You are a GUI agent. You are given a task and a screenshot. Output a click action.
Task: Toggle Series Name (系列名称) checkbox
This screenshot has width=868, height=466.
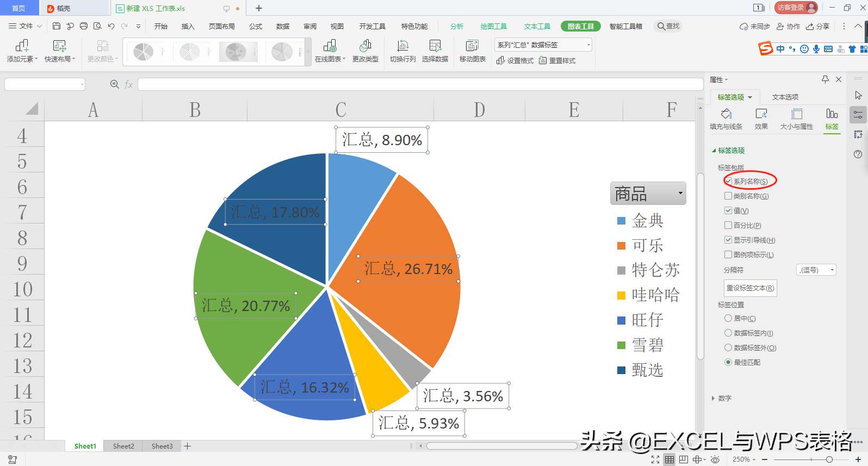coord(728,181)
